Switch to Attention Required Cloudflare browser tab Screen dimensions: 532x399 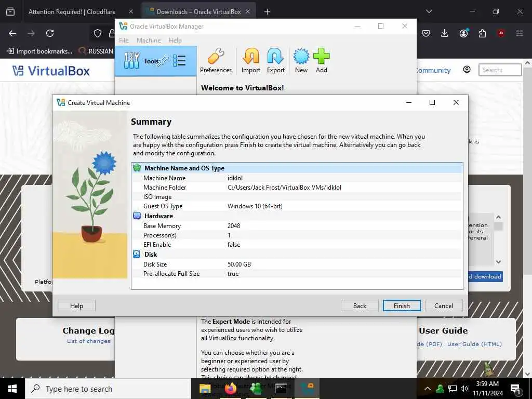72,12
